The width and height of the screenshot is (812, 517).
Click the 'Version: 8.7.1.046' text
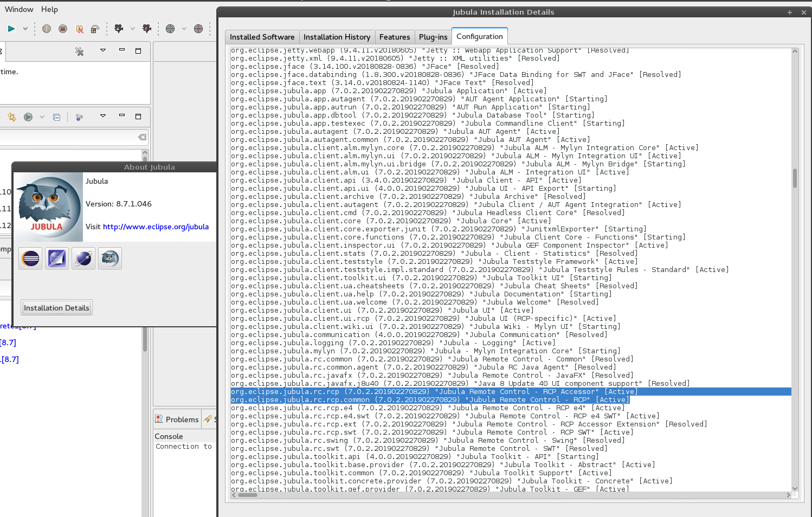pyautogui.click(x=119, y=204)
